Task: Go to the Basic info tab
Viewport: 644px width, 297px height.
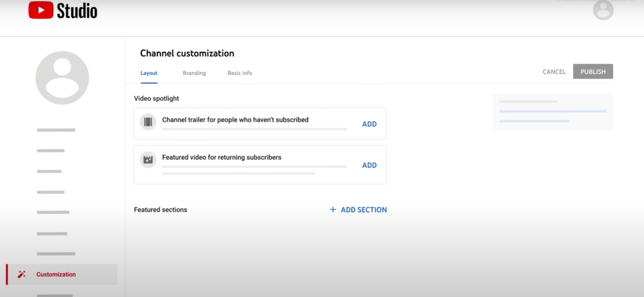Action: tap(239, 73)
